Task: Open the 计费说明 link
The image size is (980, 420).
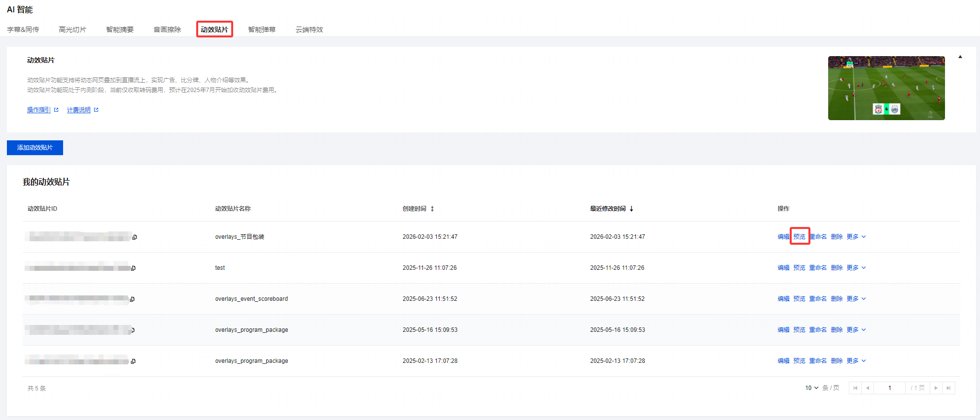Action: click(x=79, y=110)
